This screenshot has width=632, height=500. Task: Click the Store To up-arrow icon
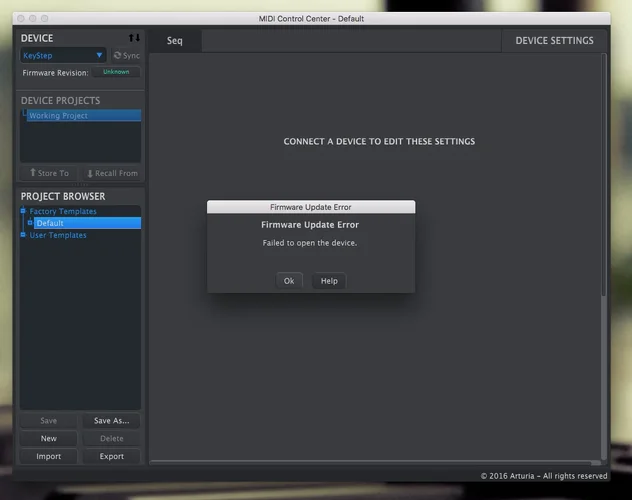[x=33, y=172]
